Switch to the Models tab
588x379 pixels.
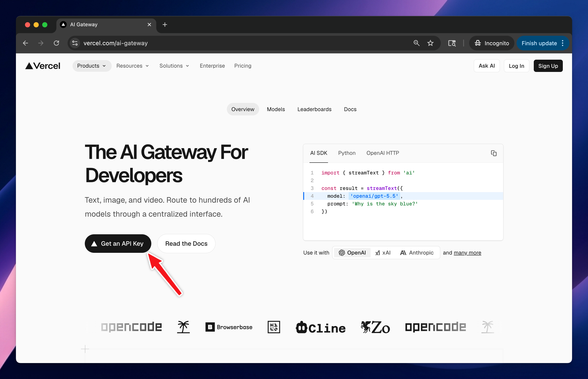pyautogui.click(x=276, y=109)
